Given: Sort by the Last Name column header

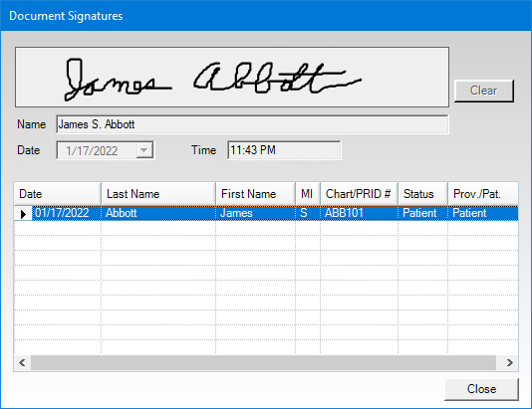Looking at the screenshot, I should (158, 194).
